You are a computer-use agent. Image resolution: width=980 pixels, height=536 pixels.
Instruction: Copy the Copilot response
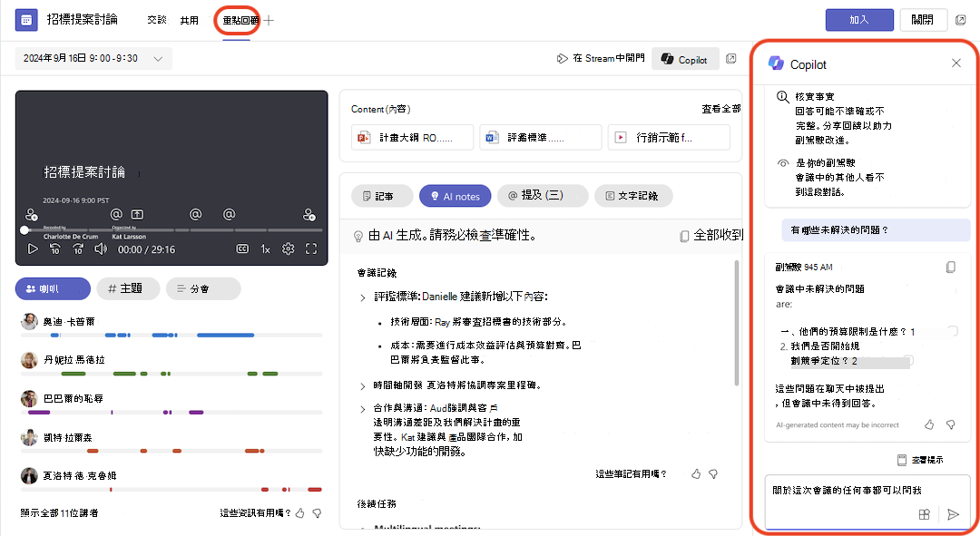[x=951, y=267]
